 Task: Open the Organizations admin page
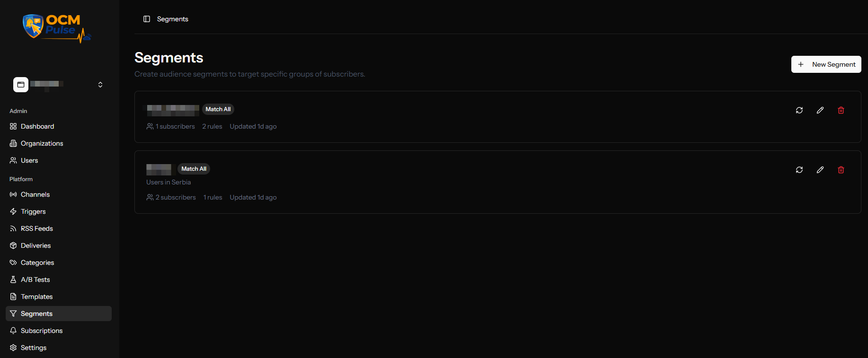(x=42, y=143)
